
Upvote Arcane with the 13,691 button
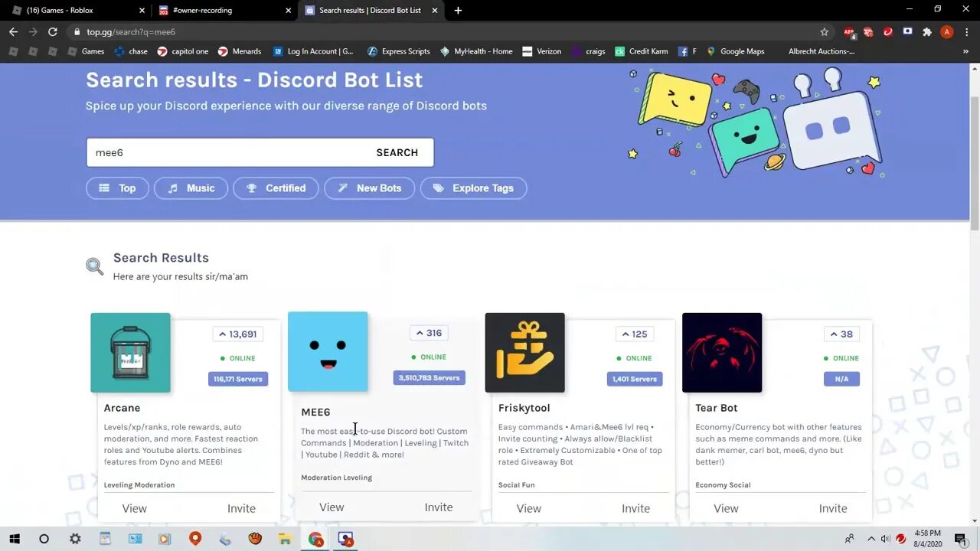coord(238,334)
